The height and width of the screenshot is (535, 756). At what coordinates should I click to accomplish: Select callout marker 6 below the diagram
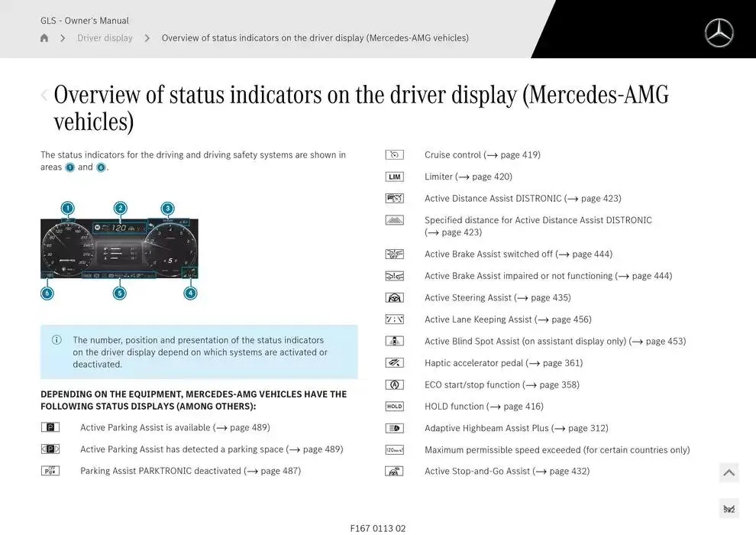point(47,293)
